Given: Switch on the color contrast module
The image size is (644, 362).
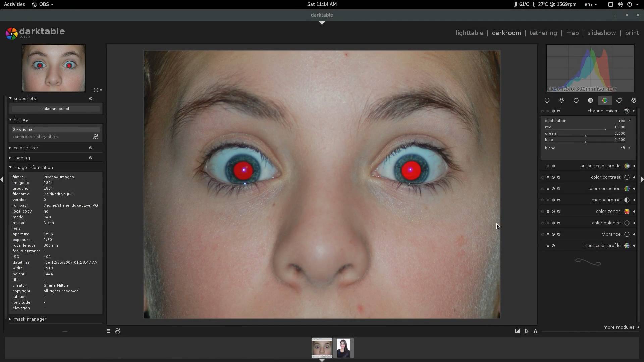Looking at the screenshot, I should click(543, 177).
